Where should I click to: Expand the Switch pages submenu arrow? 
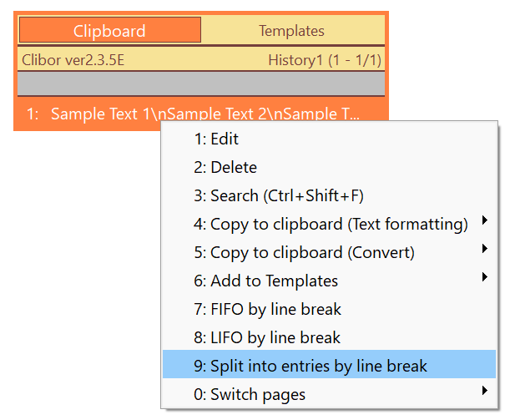pyautogui.click(x=485, y=391)
